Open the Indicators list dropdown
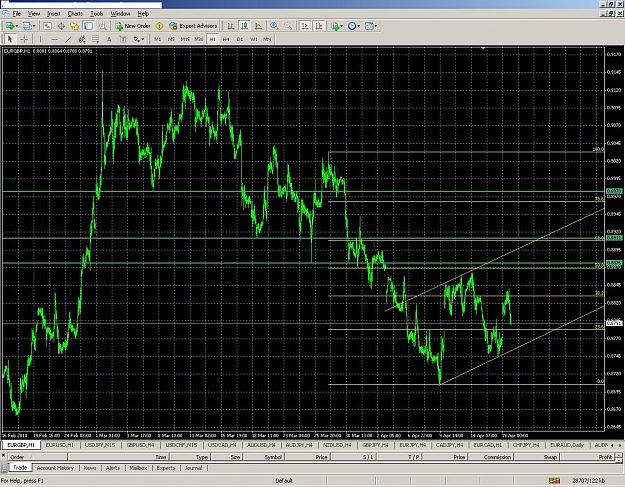 coord(336,26)
